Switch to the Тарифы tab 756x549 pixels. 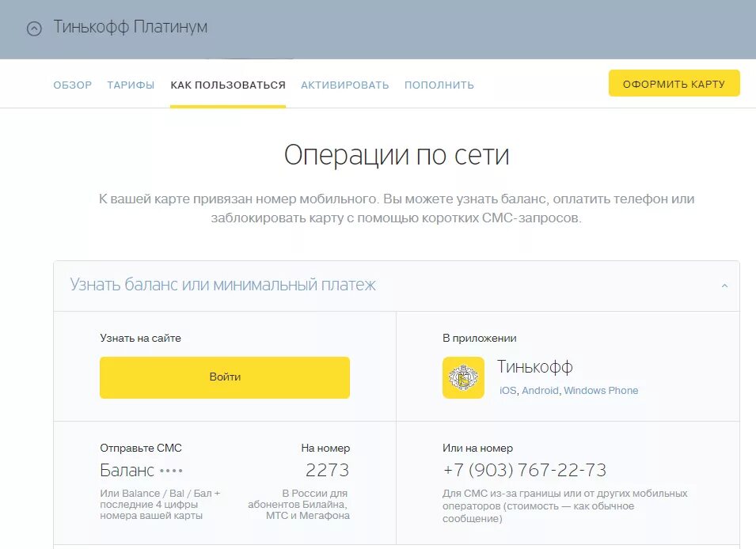(x=131, y=85)
